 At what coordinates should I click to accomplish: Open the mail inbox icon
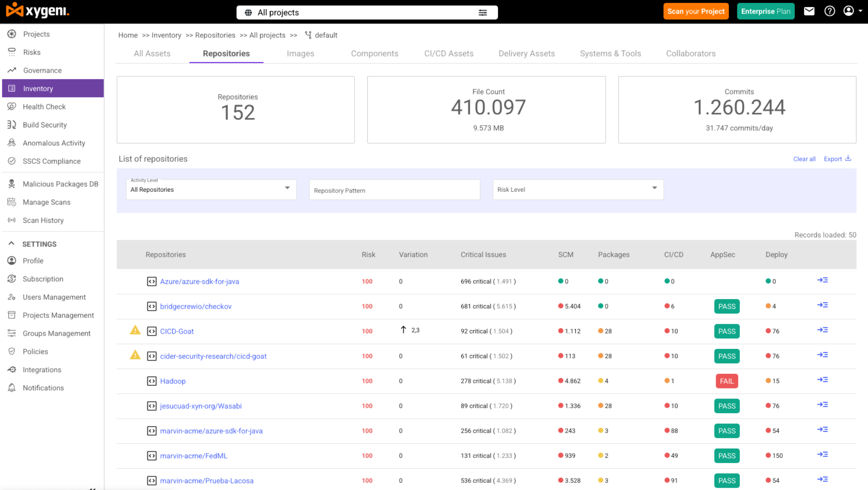[809, 11]
